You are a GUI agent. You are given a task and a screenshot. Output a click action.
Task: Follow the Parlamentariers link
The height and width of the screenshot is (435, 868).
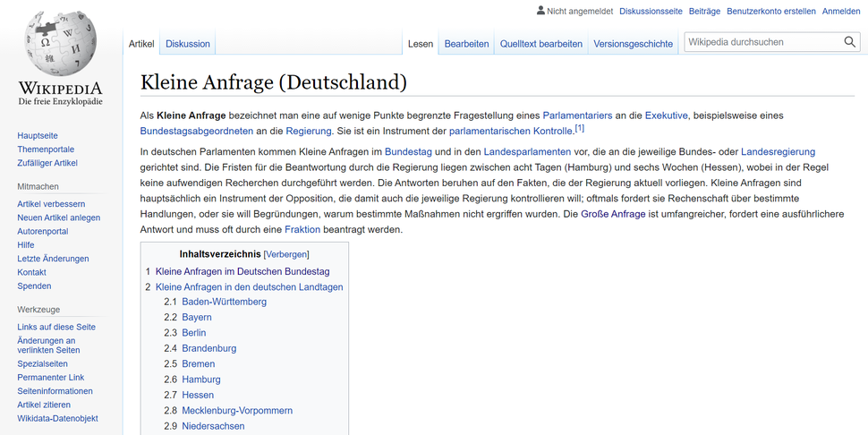[577, 115]
